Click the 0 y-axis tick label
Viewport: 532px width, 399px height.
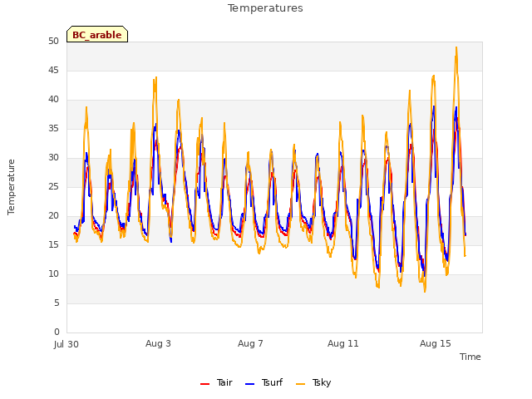57,332
